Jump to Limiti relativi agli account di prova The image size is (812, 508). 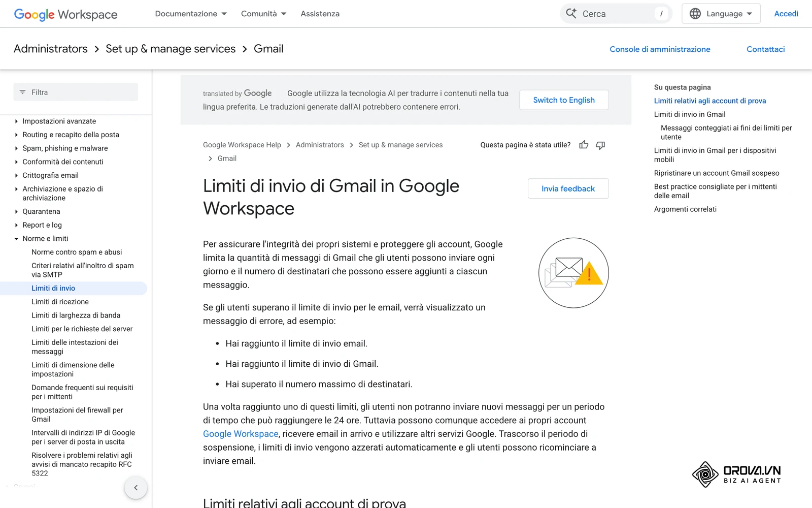tap(710, 101)
